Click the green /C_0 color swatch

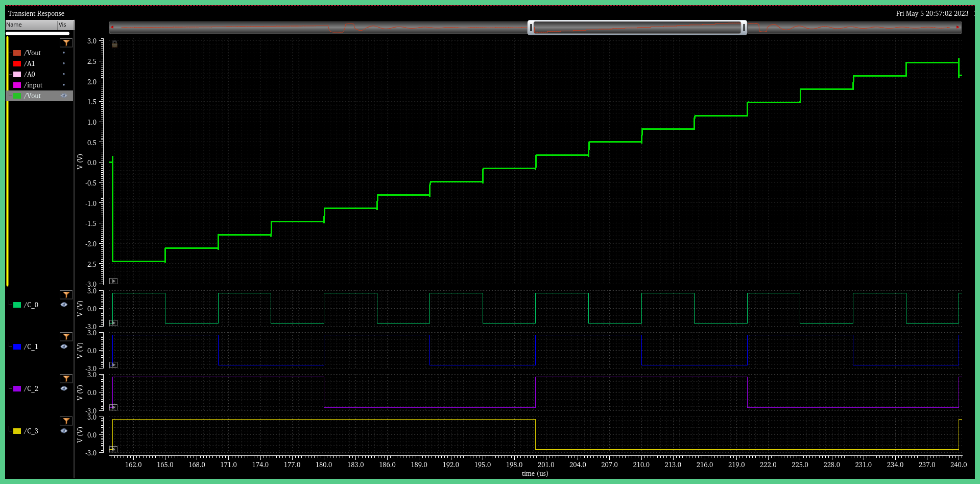click(x=17, y=305)
